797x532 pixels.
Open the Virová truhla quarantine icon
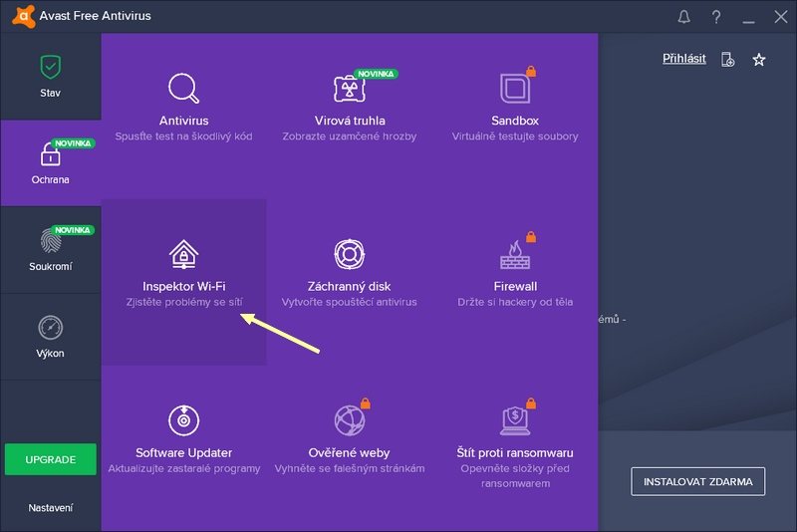(x=350, y=89)
